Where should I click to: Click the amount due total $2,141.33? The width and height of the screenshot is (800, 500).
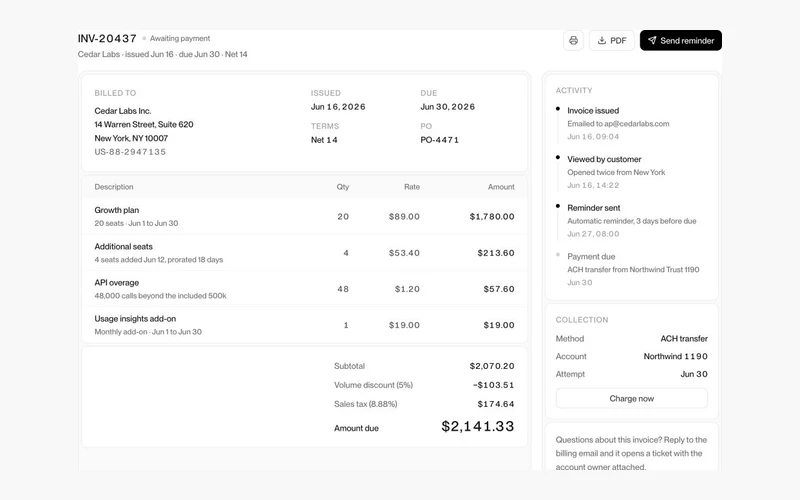(478, 426)
